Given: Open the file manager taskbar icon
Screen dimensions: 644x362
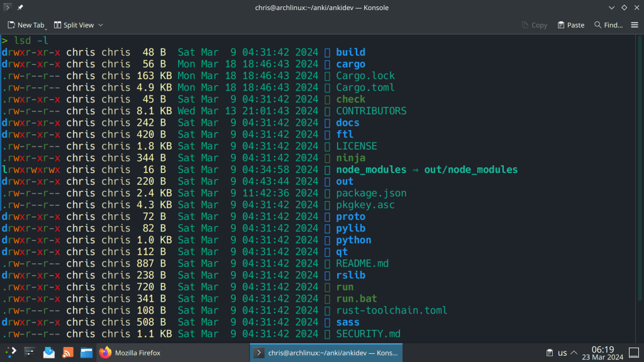Looking at the screenshot, I should [x=86, y=353].
